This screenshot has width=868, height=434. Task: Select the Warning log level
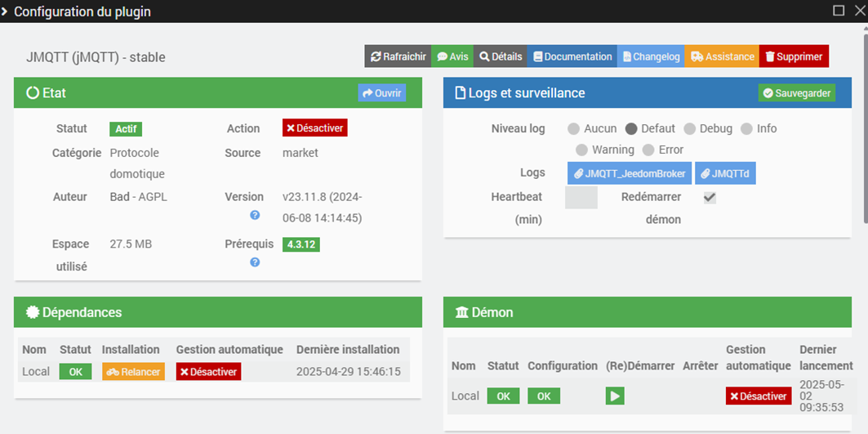[581, 150]
